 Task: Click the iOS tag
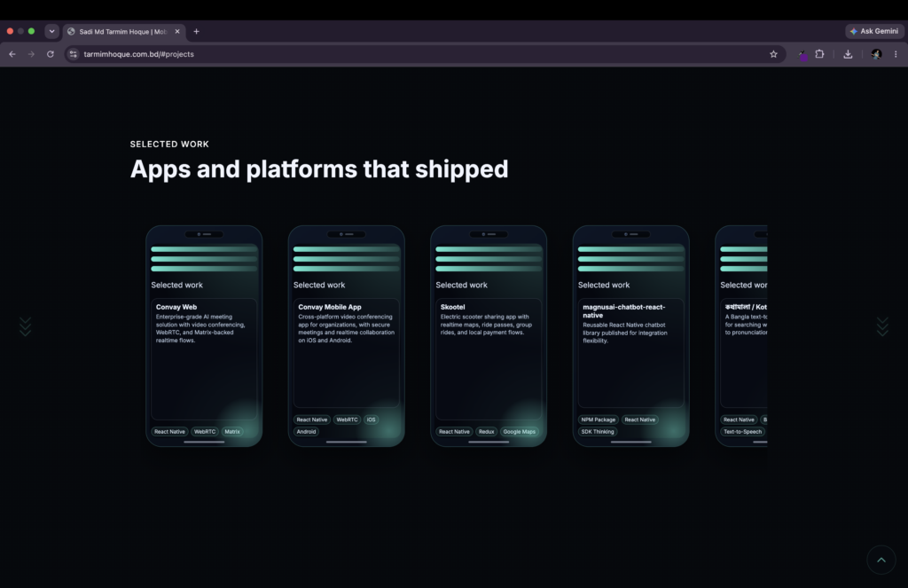[372, 419]
